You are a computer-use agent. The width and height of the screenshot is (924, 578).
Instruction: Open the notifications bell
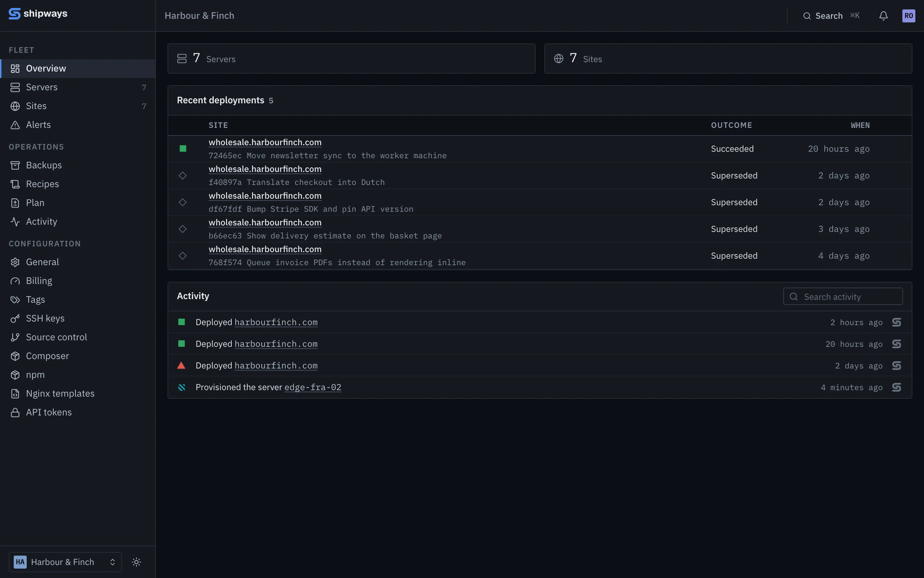coord(883,16)
